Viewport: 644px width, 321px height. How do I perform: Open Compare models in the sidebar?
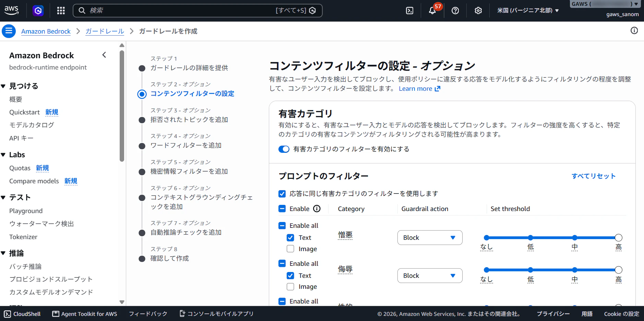[x=34, y=181]
